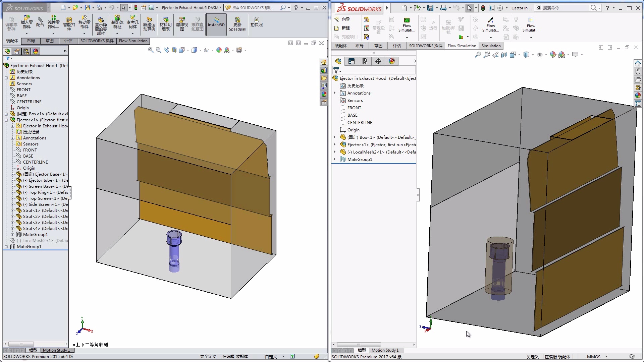
Task: Toggle 显示隐藏的零部件 hidden components display
Action: tap(101, 23)
